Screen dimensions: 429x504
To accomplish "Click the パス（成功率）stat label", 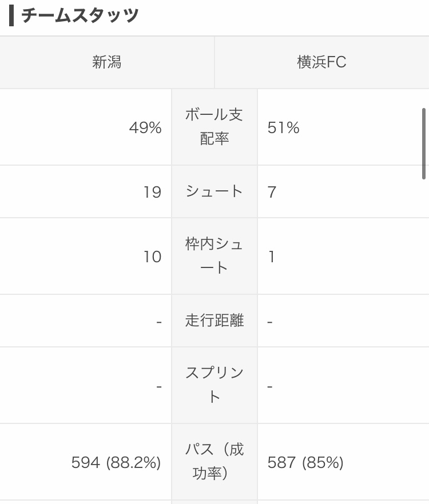I will coord(214,462).
